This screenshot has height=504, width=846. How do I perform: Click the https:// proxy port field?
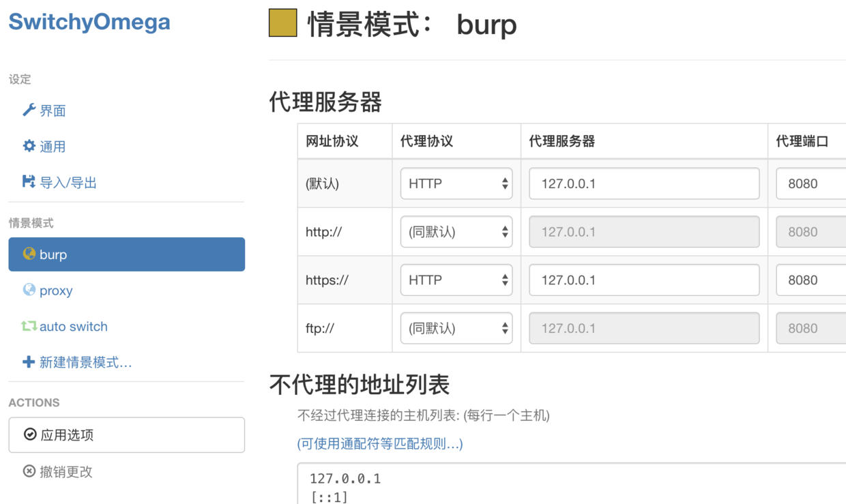point(811,280)
